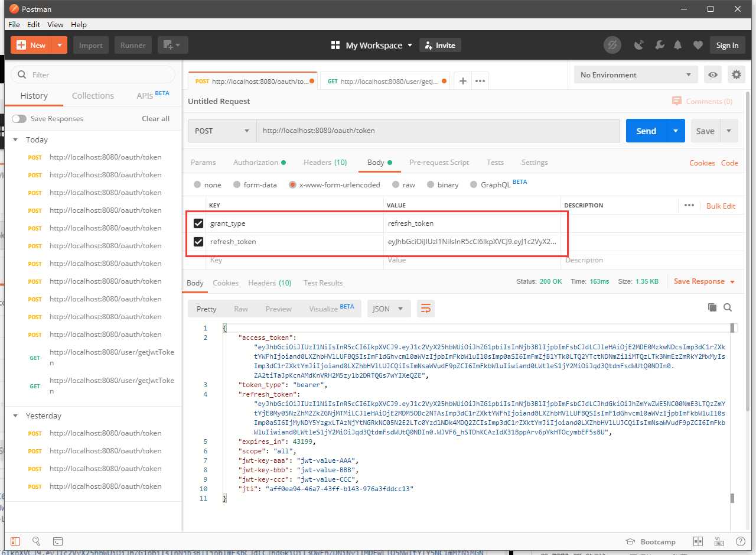The width and height of the screenshot is (756, 555).
Task: Open the Code link
Action: 729,163
